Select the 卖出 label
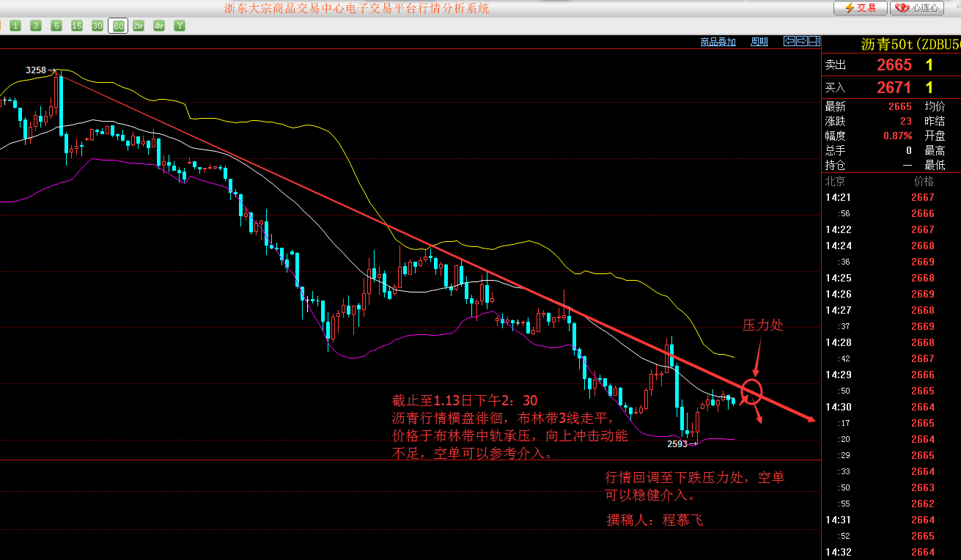Screen dimensions: 961x560 click(x=836, y=65)
